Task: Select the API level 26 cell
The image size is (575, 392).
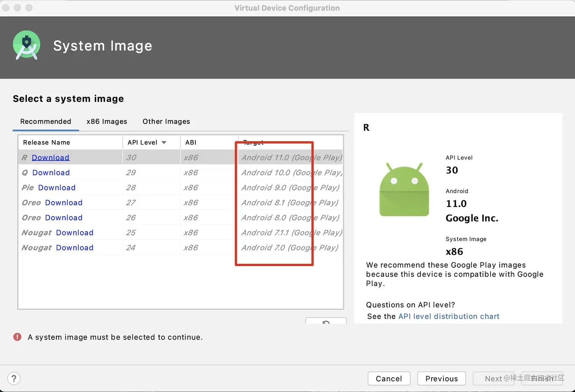Action: [151, 217]
